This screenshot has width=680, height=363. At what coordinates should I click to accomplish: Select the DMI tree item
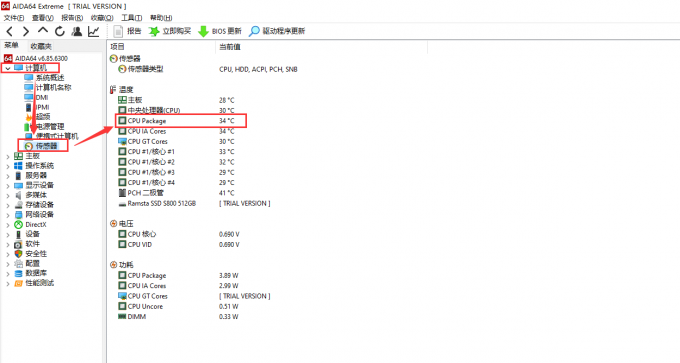tap(36, 97)
